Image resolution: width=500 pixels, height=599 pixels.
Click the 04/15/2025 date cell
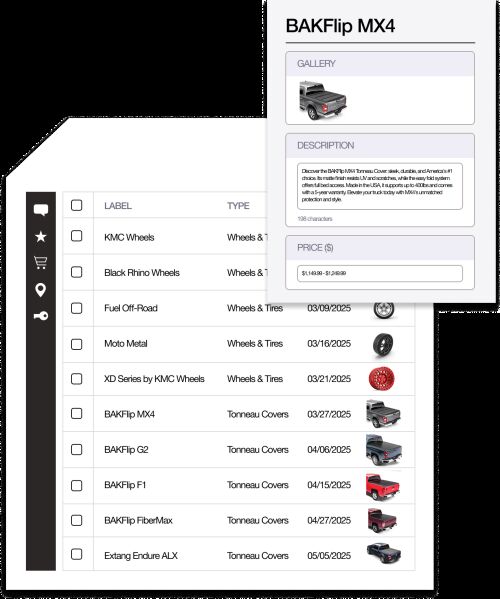tap(329, 485)
